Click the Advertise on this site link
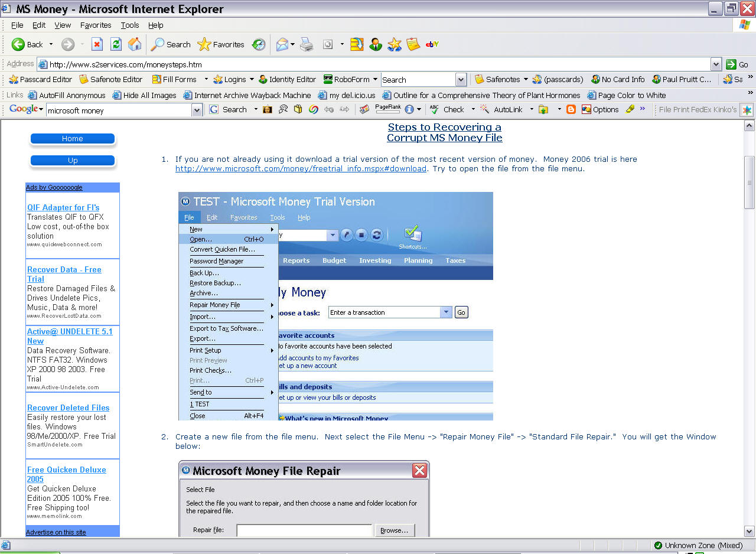 click(56, 532)
